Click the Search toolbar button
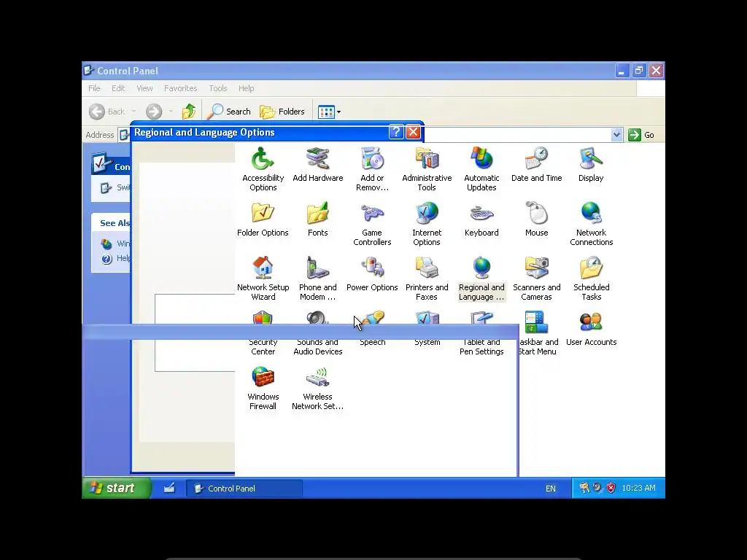 point(229,112)
